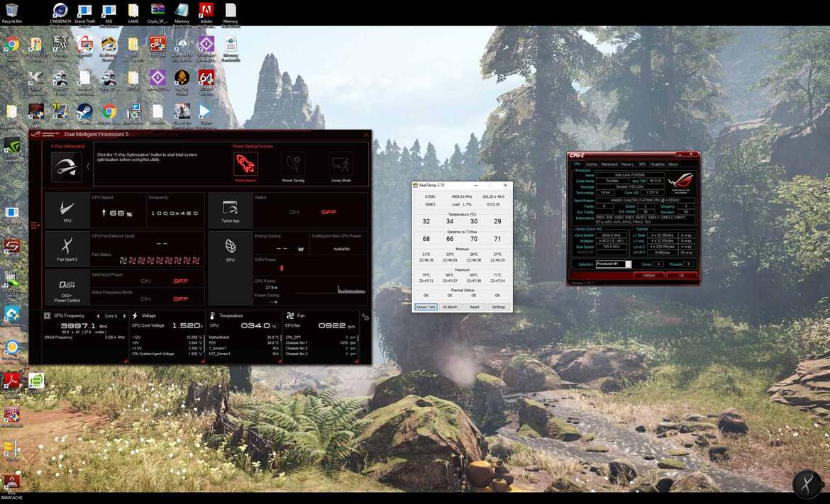Turn Active Frequency Mode ON
The image size is (830, 504).
pyautogui.click(x=145, y=299)
